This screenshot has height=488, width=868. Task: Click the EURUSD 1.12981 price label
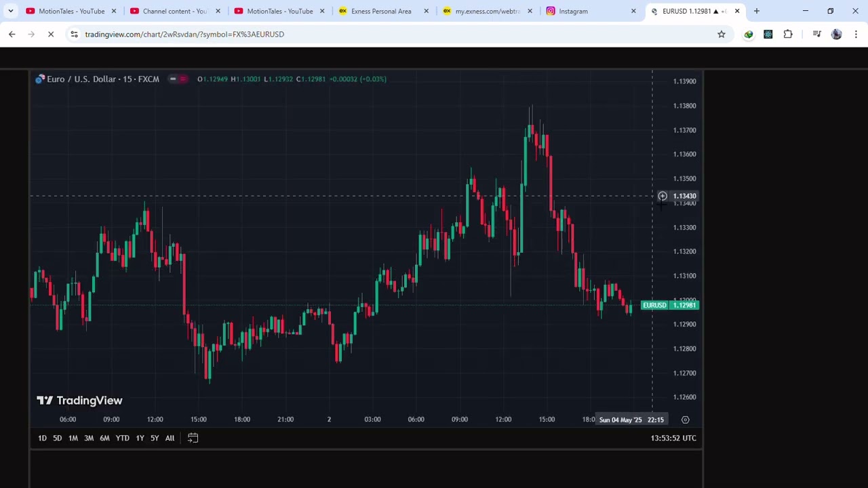pos(670,305)
